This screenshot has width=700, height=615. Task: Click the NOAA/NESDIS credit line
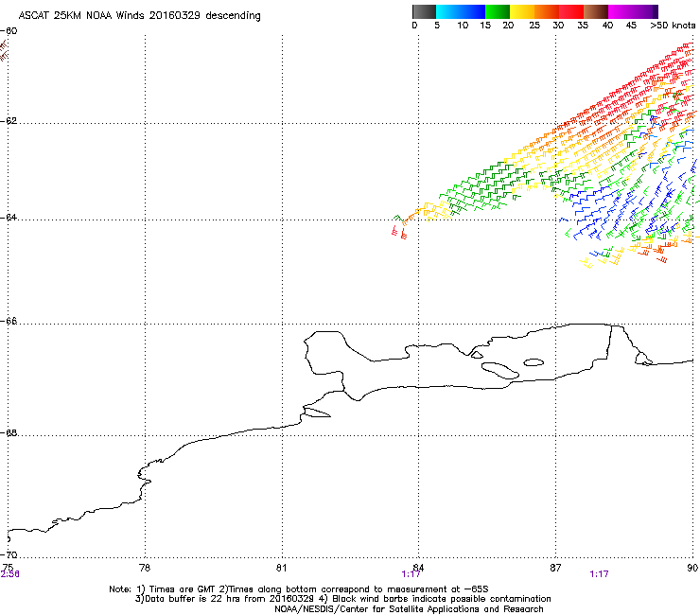[409, 609]
